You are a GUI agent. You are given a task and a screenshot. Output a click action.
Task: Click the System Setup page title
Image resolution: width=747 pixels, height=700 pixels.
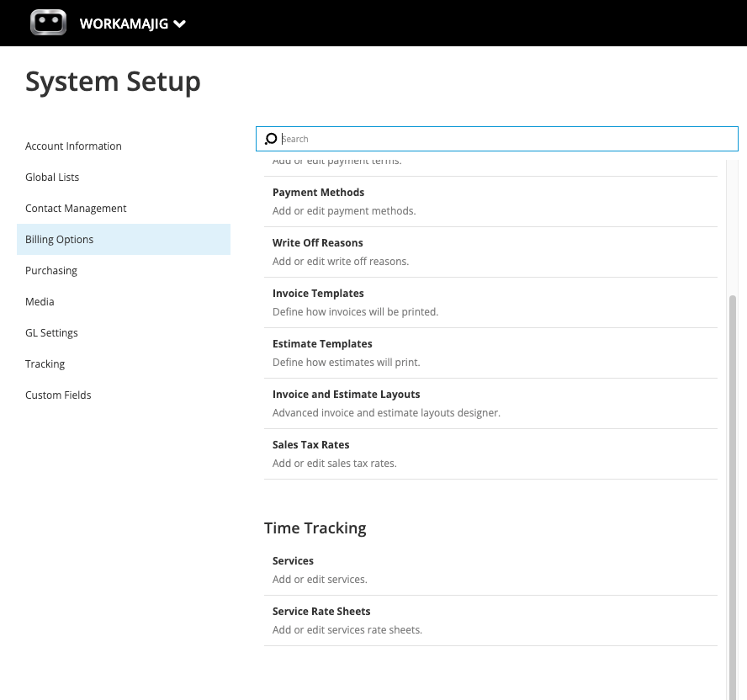click(113, 82)
